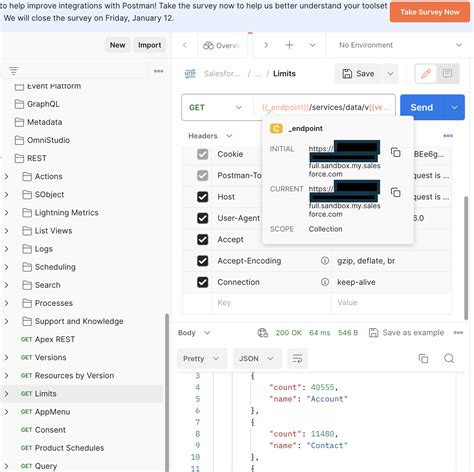Search within the response body
This screenshot has height=472, width=474.
(449, 358)
